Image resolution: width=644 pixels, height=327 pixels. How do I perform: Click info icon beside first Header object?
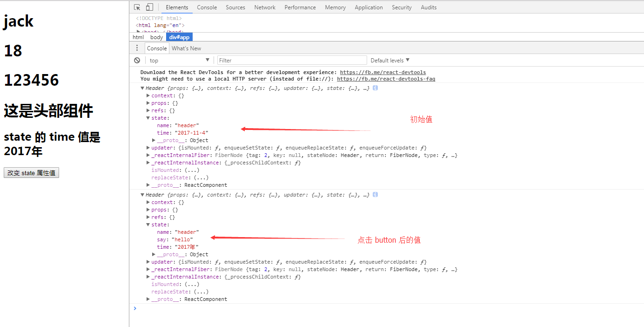(x=375, y=88)
